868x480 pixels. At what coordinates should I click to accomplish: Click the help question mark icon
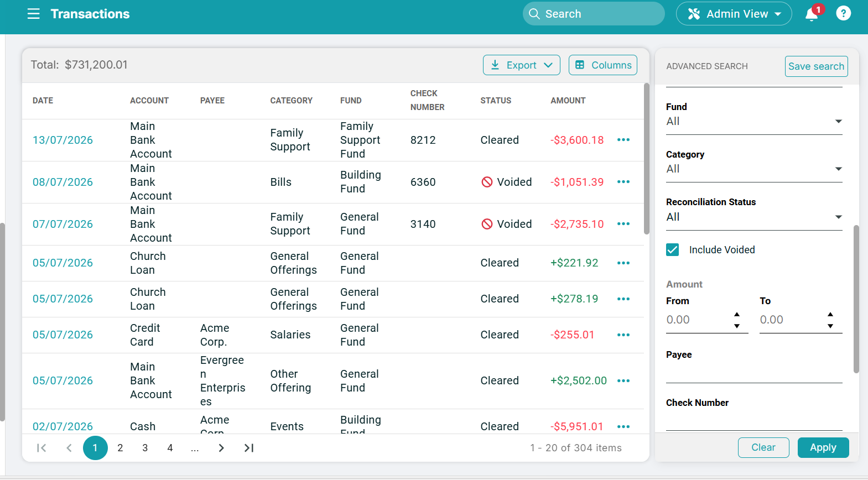(843, 13)
